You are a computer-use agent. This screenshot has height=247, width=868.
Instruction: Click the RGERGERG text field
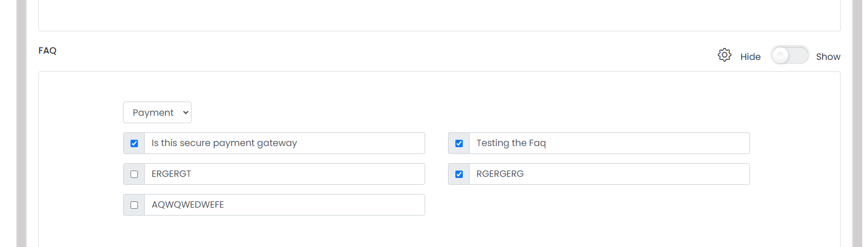[x=609, y=174]
